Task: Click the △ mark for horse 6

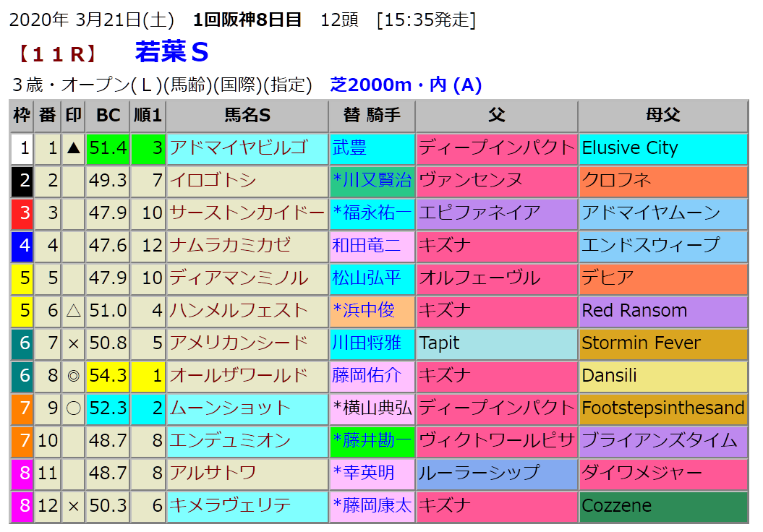Action: pyautogui.click(x=73, y=310)
